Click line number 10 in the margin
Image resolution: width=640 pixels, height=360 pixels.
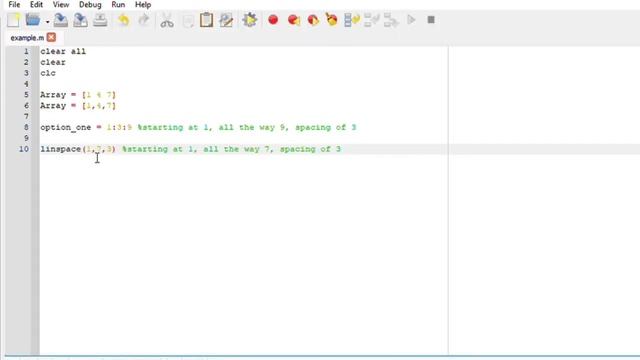coord(24,149)
